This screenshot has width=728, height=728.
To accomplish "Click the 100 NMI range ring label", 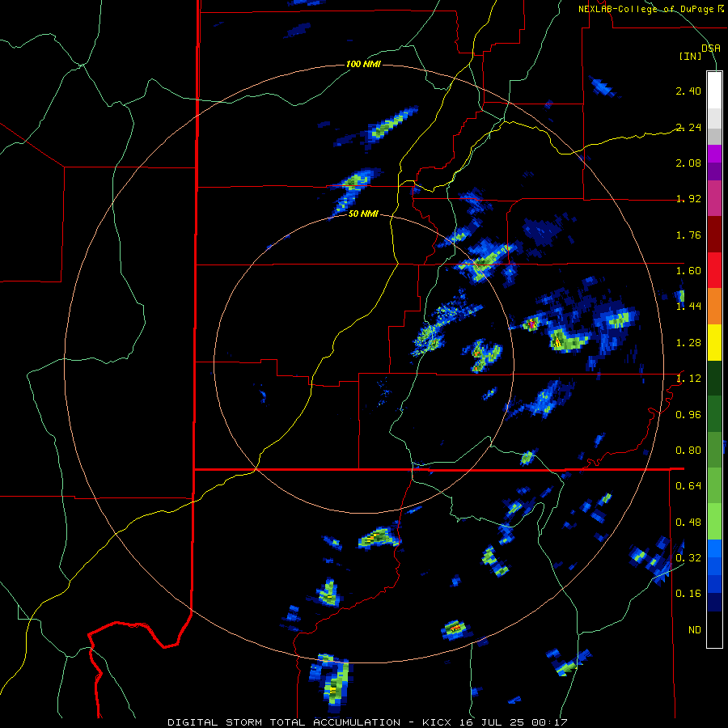I will [363, 64].
